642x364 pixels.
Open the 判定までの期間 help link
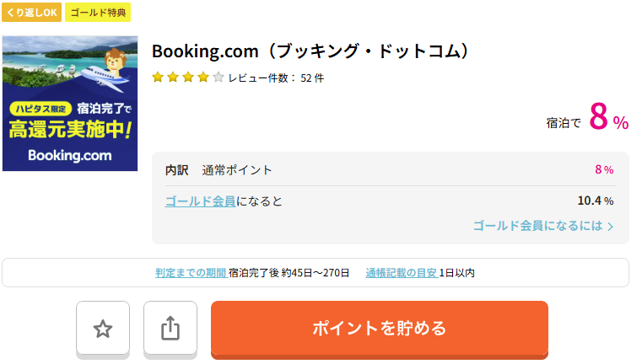tap(190, 273)
